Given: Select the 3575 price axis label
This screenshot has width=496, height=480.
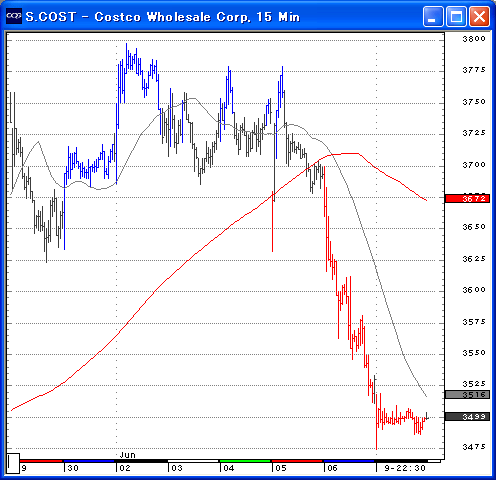Looking at the screenshot, I should pos(474,322).
